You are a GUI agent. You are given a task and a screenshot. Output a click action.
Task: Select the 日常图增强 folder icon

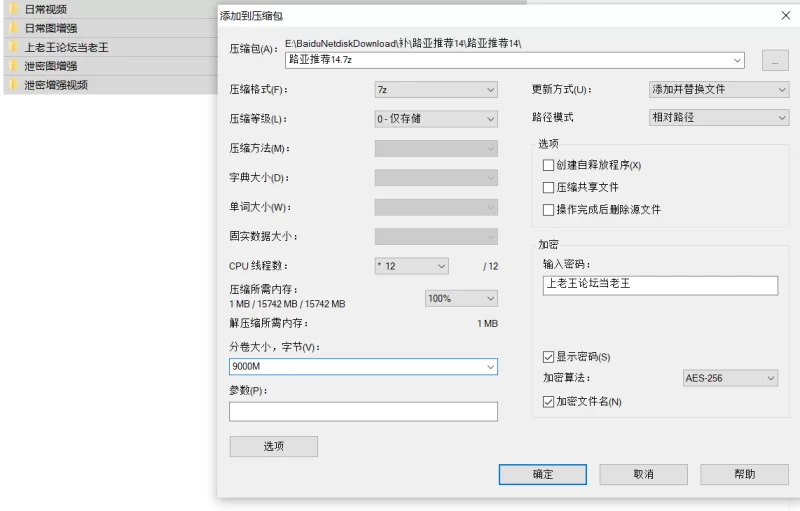pyautogui.click(x=14, y=28)
